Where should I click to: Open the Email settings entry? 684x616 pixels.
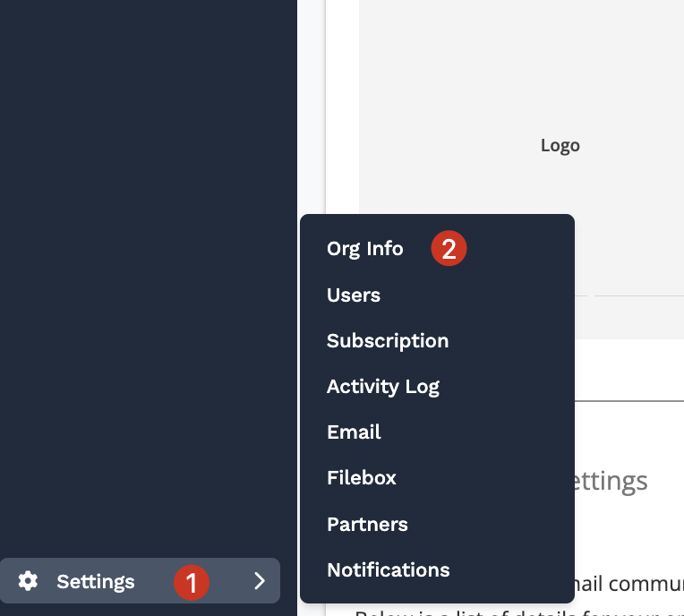tap(354, 432)
